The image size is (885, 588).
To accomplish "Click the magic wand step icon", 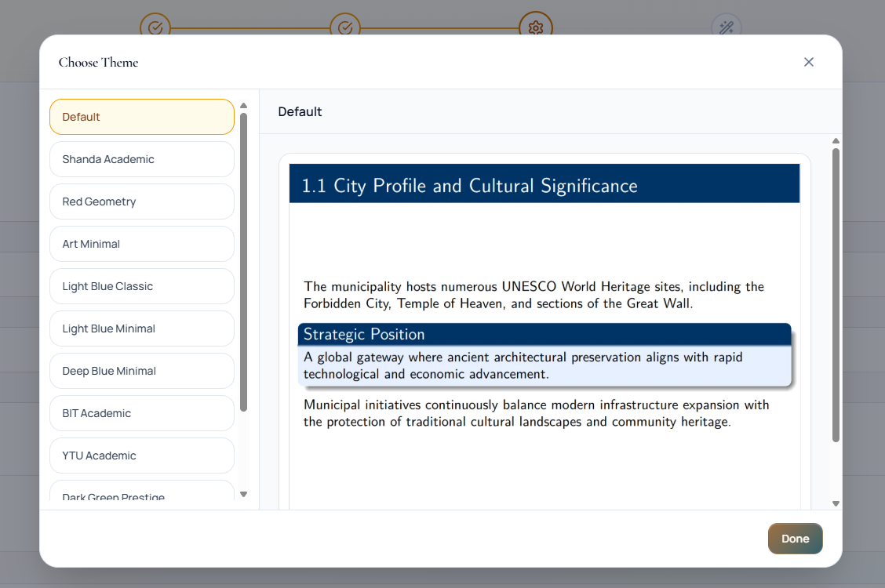I will (x=726, y=27).
